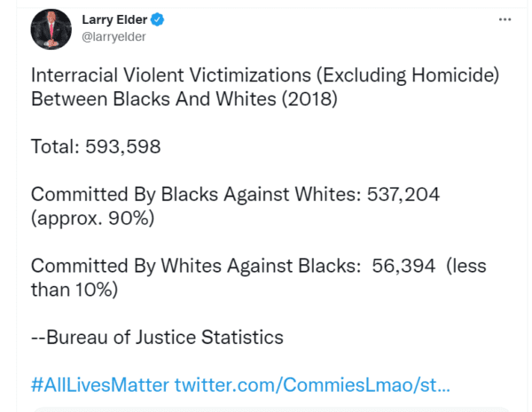The image size is (532, 412).
Task: Open the quoted tweet card at bottom
Action: (271, 409)
